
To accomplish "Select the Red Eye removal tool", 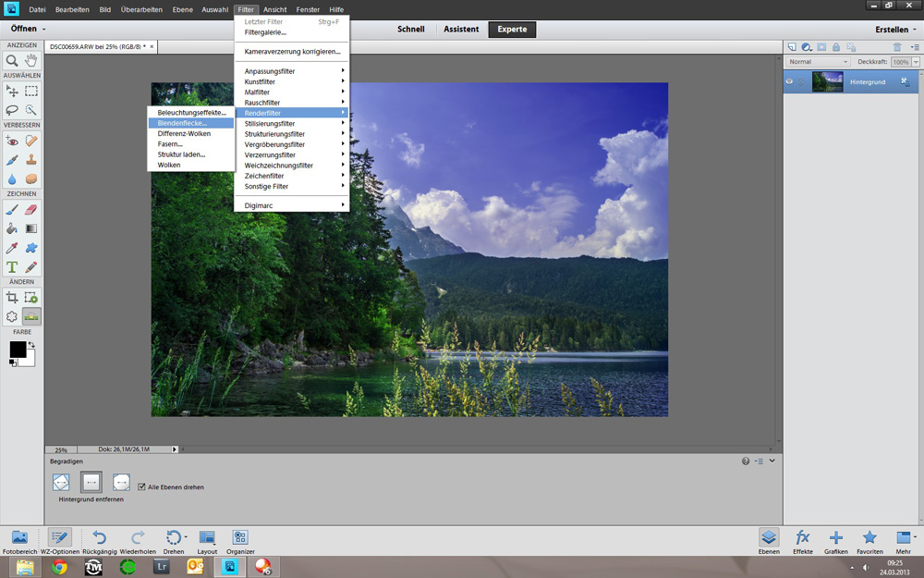I will point(12,141).
